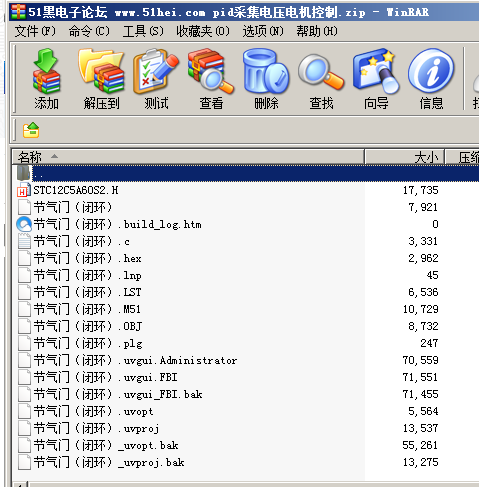This screenshot has height=487, width=479.
Task: Click size value 10,729
Action: tap(420, 309)
